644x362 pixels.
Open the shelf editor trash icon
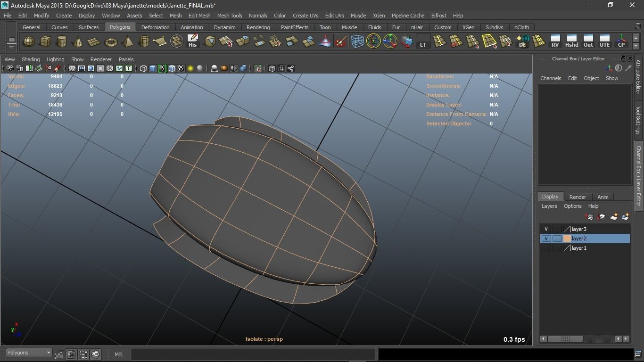tap(638, 26)
